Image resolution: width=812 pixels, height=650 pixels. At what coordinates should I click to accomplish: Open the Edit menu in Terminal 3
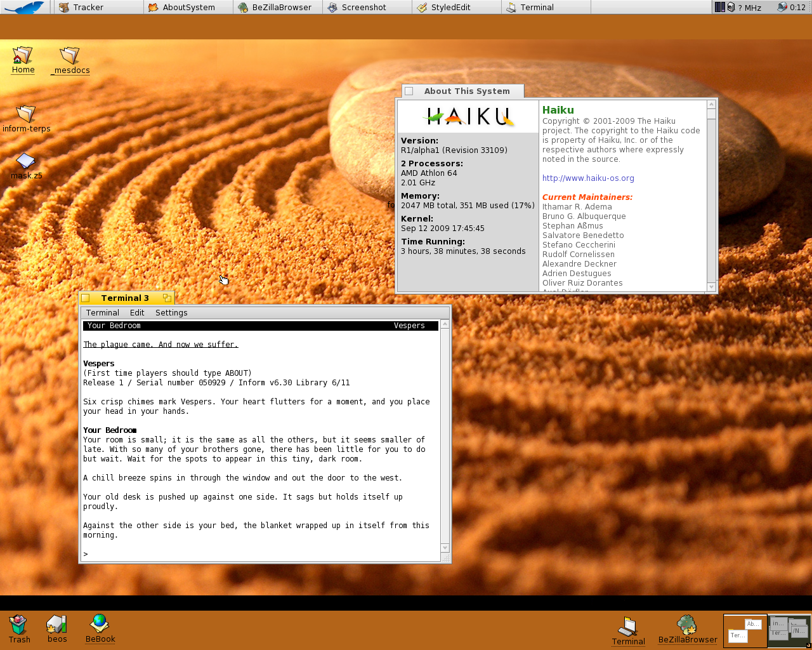[x=137, y=313]
